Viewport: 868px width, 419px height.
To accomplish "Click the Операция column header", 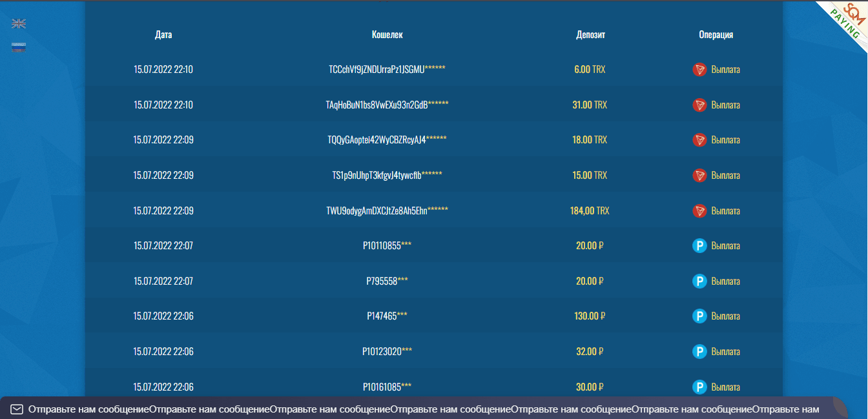I will click(716, 35).
